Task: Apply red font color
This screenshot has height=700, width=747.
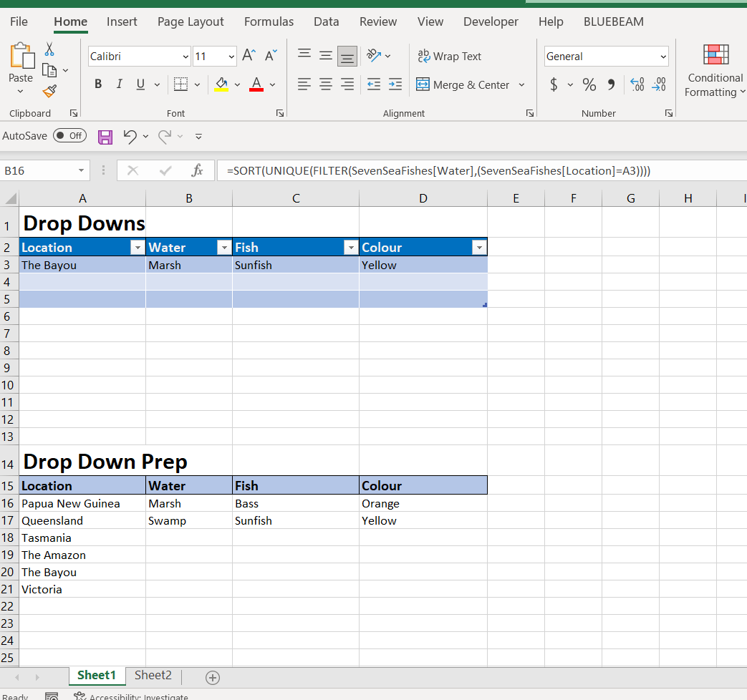Action: 256,84
